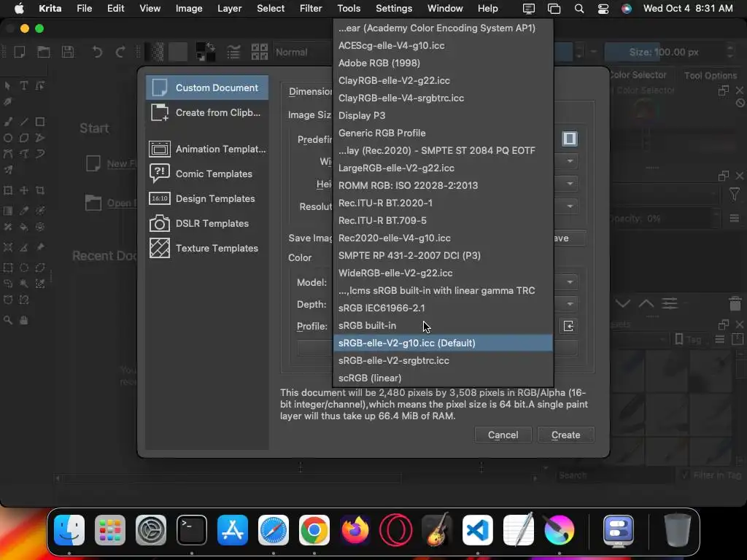Open brush presets grid icon
Screen dimensions: 747x560
point(259,52)
